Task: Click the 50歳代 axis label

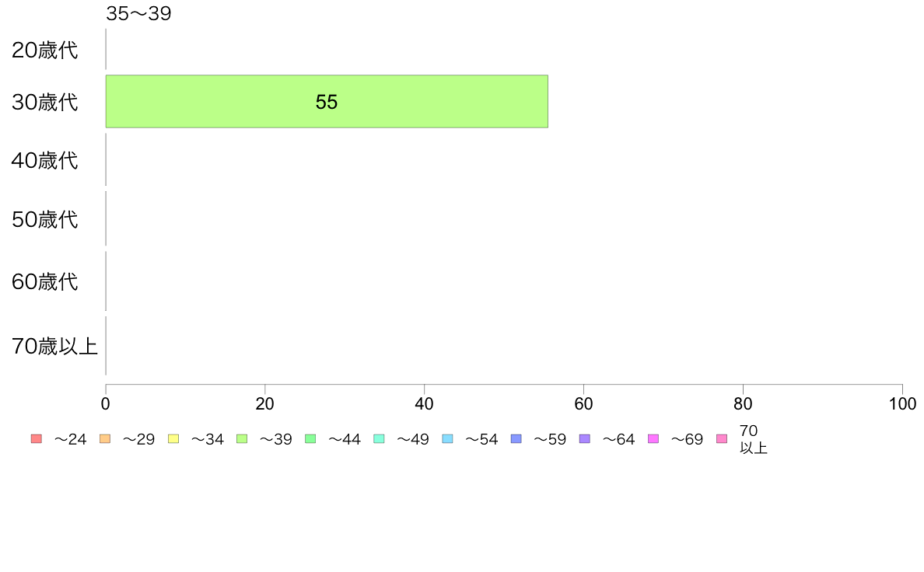Action: pos(45,219)
